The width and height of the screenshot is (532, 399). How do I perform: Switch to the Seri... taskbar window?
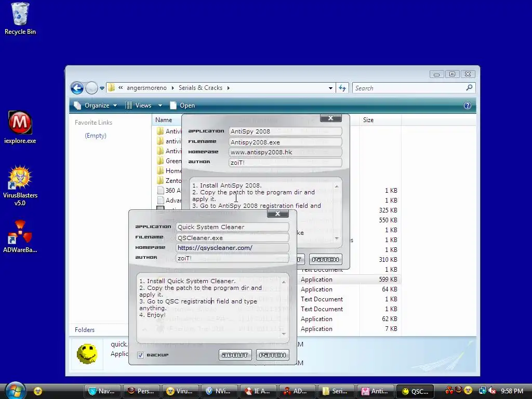pyautogui.click(x=336, y=391)
